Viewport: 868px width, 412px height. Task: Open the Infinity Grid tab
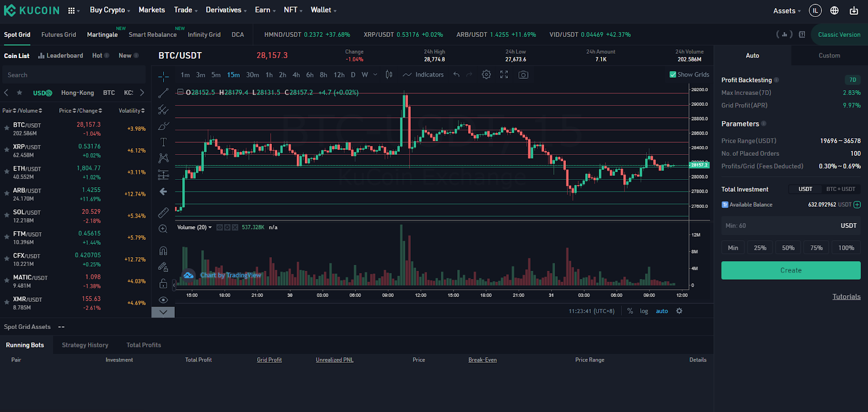coord(204,35)
